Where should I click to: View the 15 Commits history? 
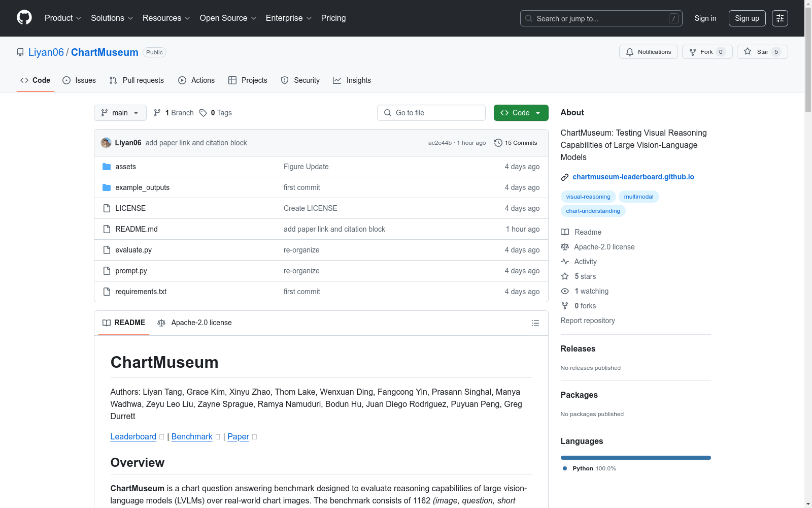516,143
